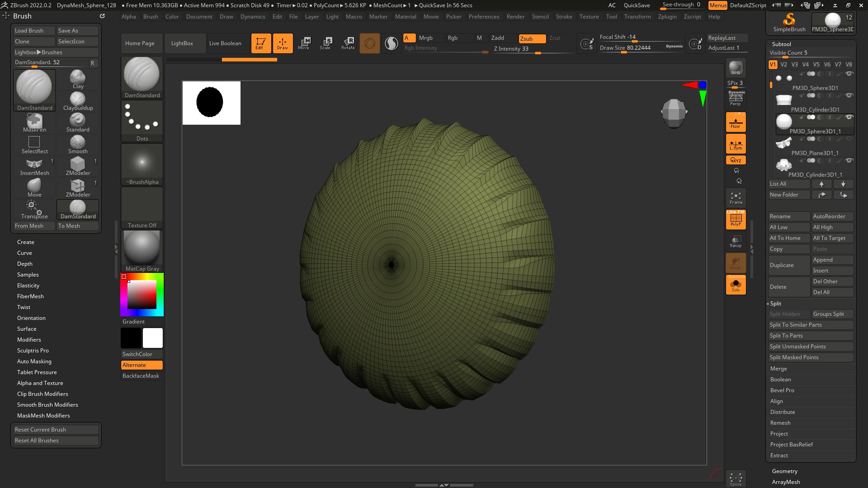Toggle Persp perspective mode
The width and height of the screenshot is (868, 488).
pos(736,99)
